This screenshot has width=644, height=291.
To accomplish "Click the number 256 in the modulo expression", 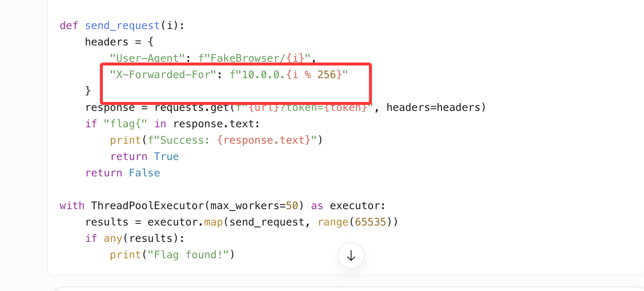I will coord(326,75).
